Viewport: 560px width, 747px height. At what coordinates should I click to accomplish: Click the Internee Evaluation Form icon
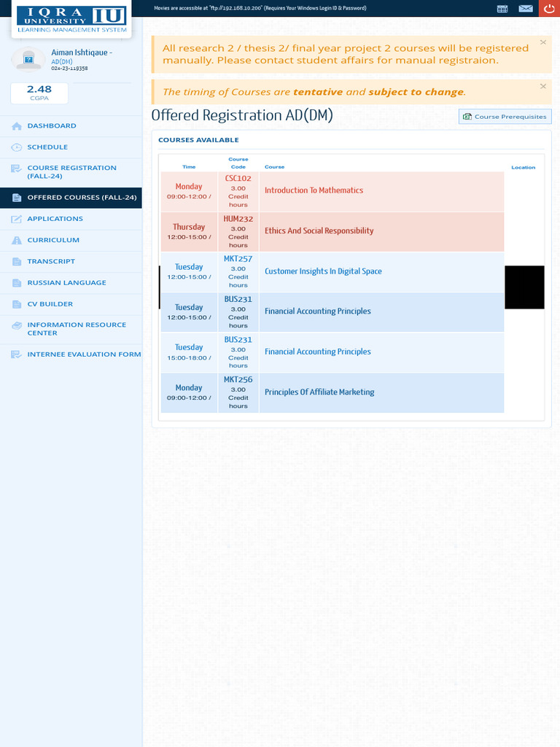point(17,355)
